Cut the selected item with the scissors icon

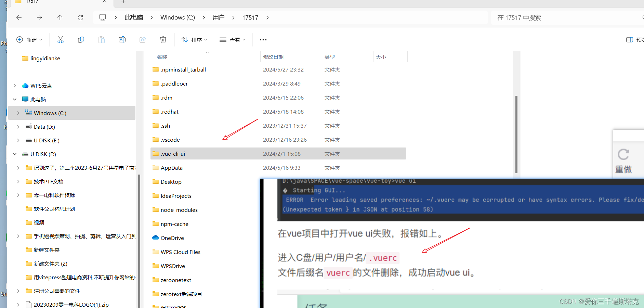point(61,39)
